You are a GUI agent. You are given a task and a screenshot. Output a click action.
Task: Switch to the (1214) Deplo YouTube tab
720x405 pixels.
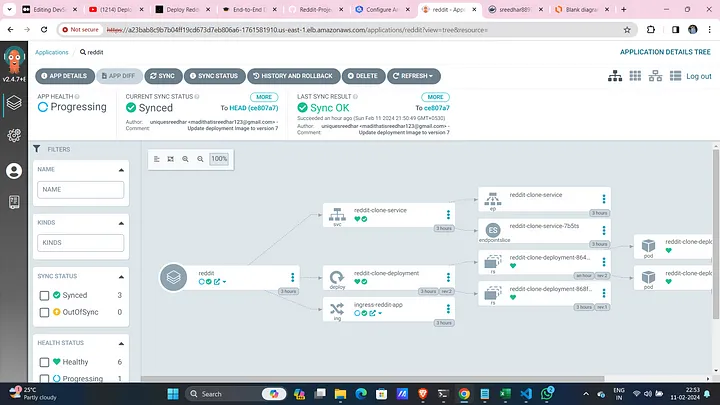[116, 9]
